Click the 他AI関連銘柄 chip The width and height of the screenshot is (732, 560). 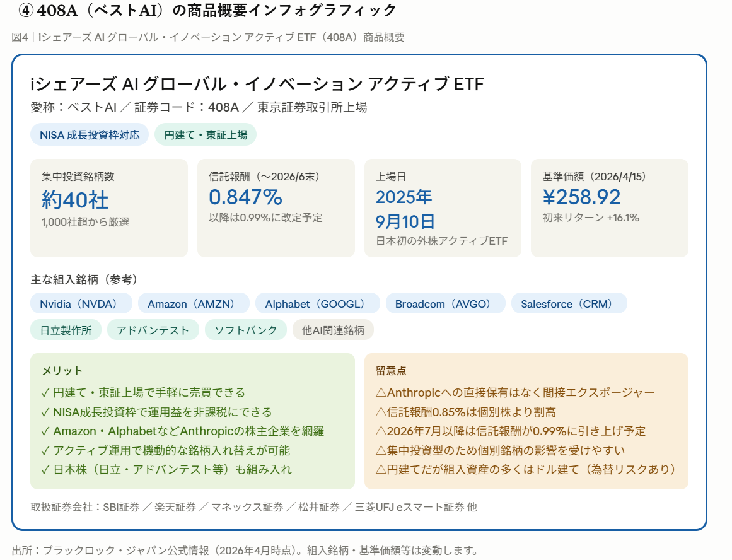click(333, 330)
